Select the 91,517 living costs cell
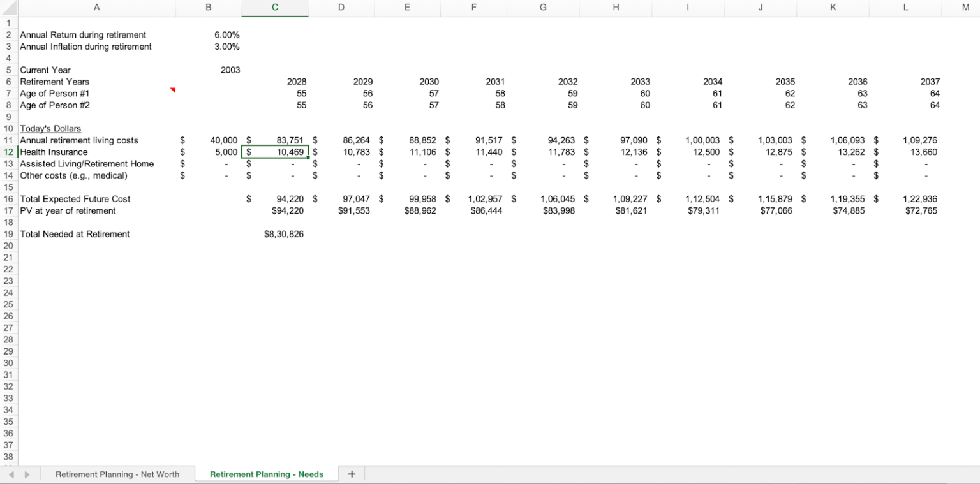The height and width of the screenshot is (484, 980). (474, 140)
